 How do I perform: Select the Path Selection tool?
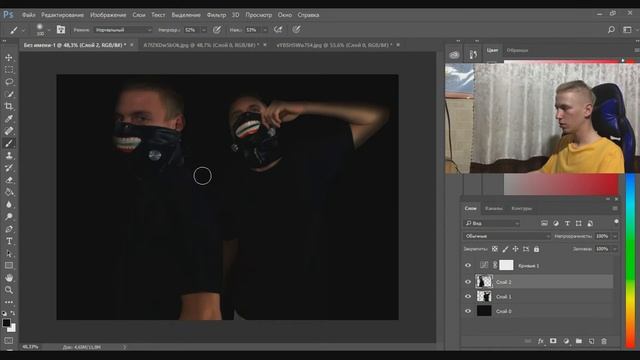(9, 253)
